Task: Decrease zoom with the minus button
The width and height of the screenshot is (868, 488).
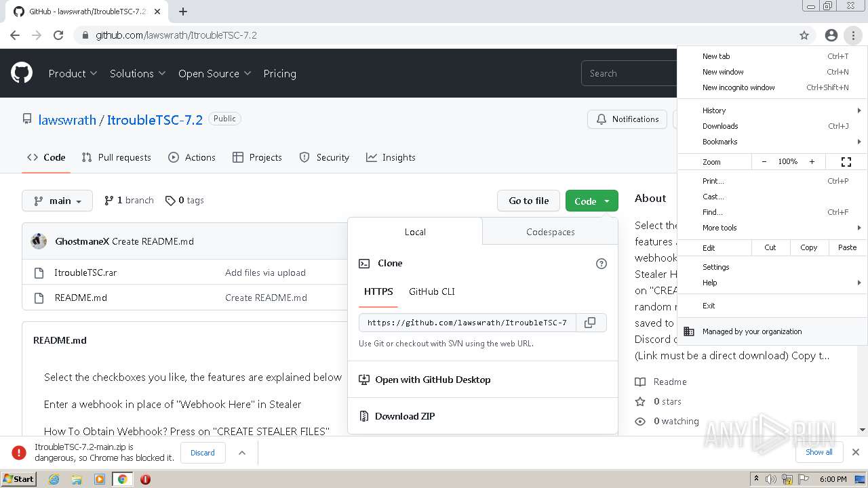Action: tap(764, 162)
